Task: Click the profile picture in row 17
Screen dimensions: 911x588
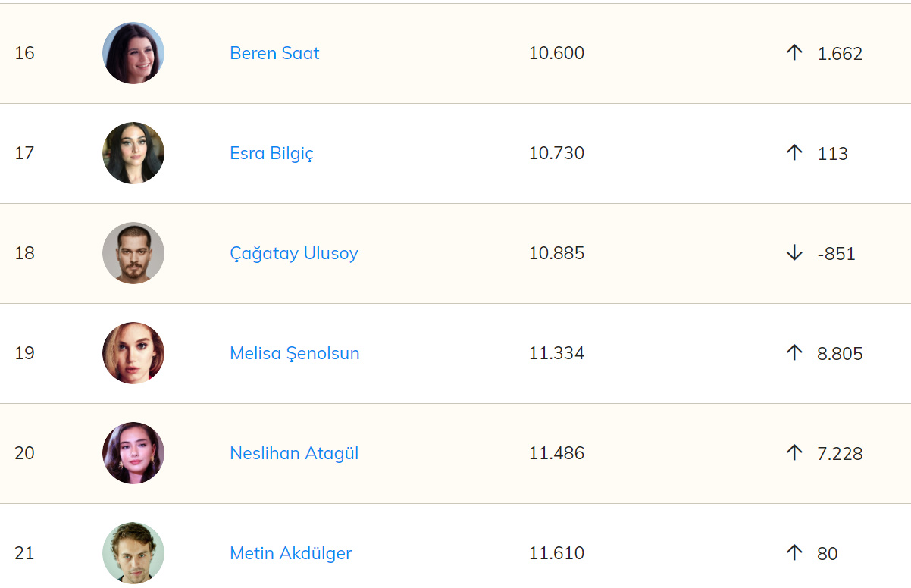Action: click(133, 153)
